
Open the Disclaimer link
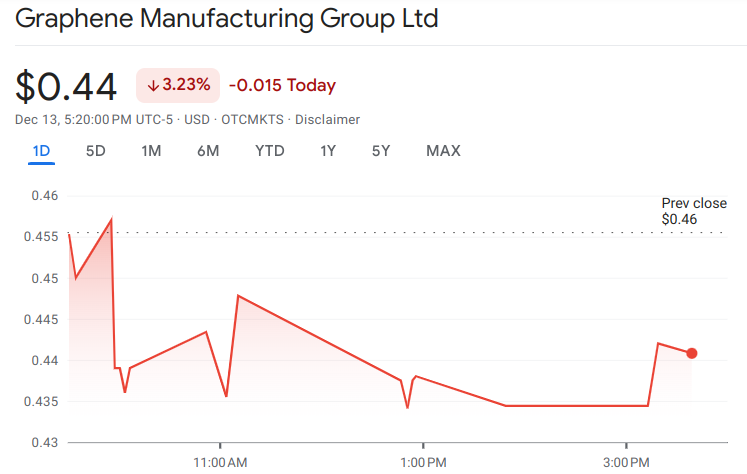click(327, 120)
